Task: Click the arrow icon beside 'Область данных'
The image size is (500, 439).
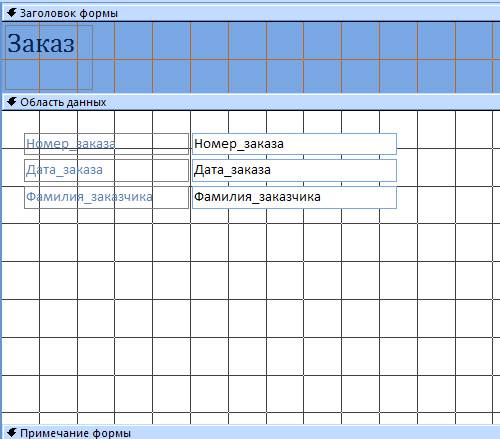Action: 12,102
